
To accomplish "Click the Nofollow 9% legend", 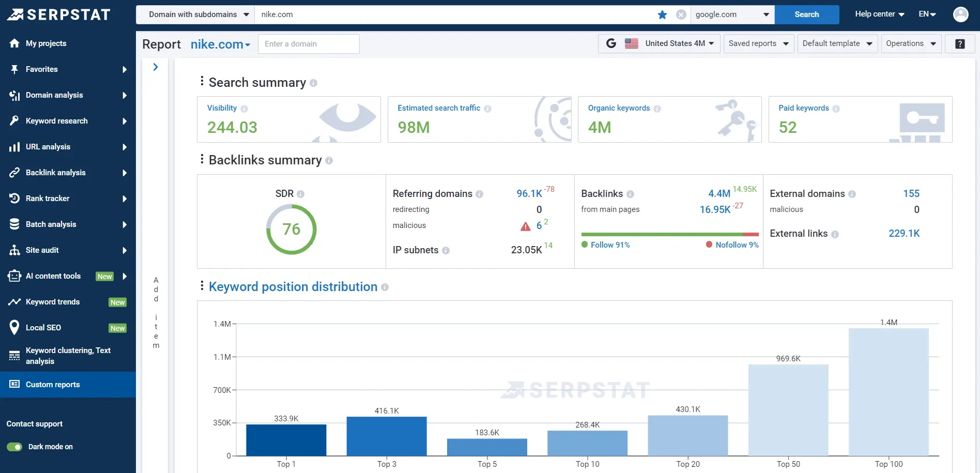I will coord(732,245).
